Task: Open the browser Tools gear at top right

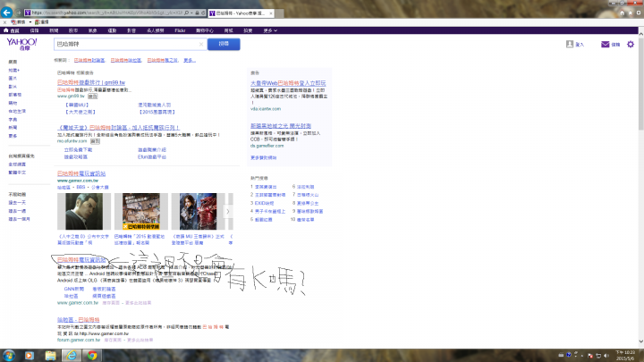Action: pyautogui.click(x=639, y=13)
